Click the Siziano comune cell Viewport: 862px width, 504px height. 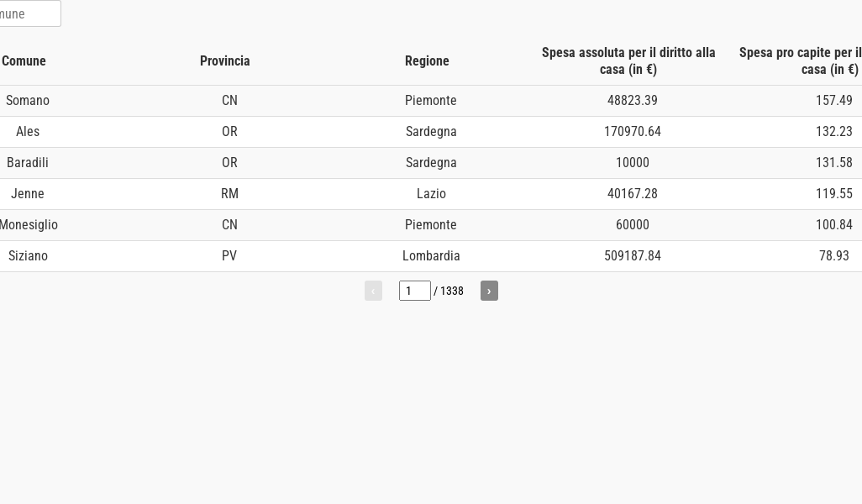tap(28, 255)
